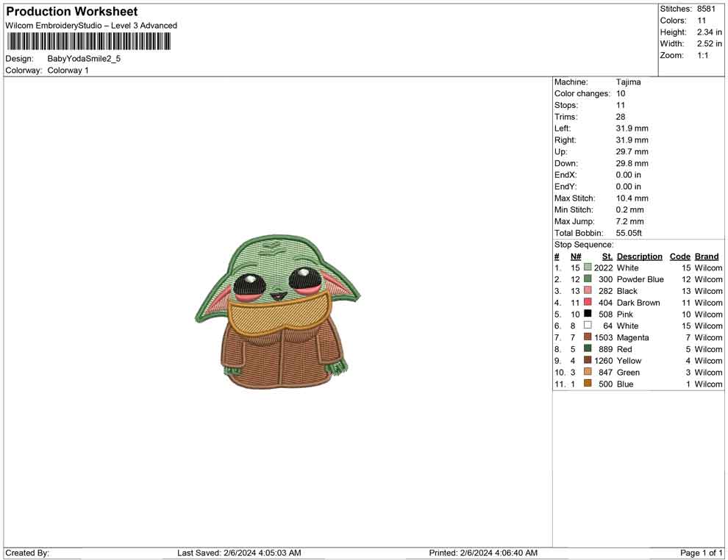Click the stitch count '2022' in stop 1
The height and width of the screenshot is (560, 728).
coord(604,268)
